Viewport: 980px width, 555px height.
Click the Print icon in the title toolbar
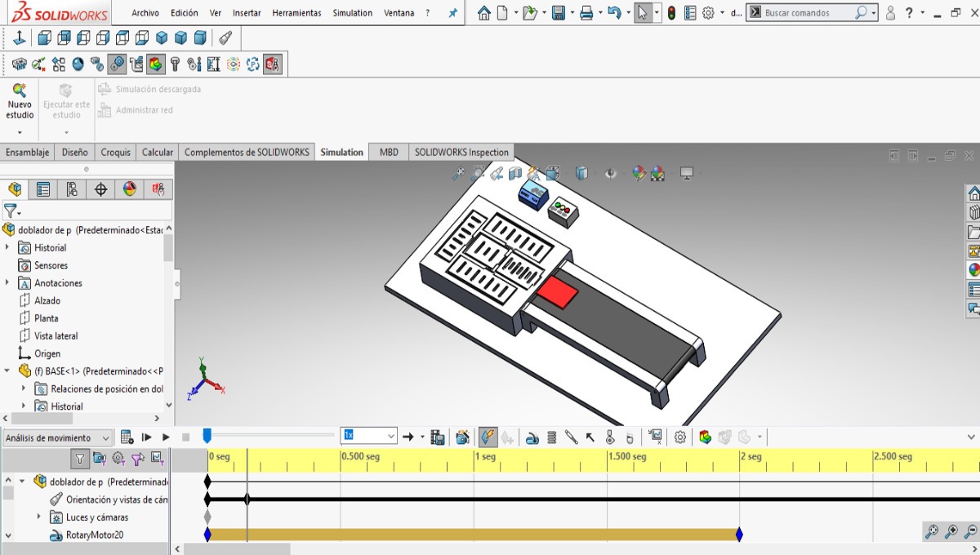(x=586, y=13)
